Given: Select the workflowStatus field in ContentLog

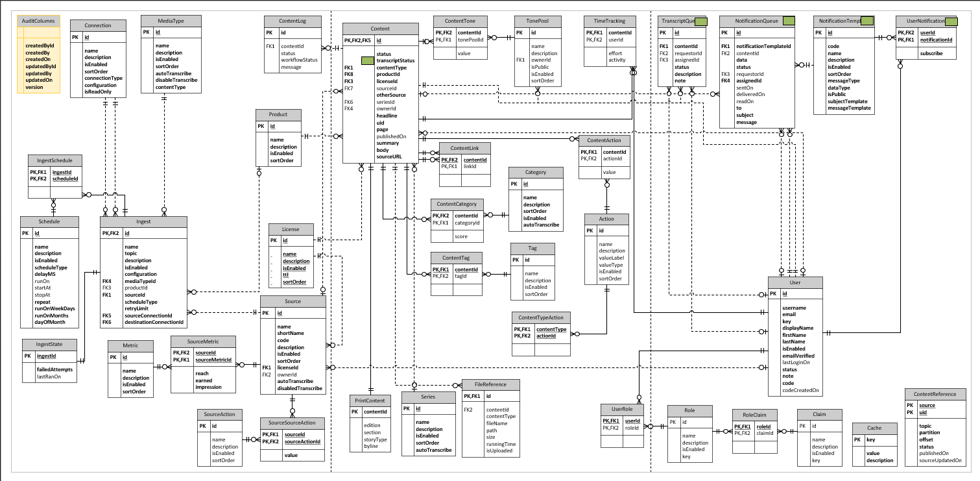Looking at the screenshot, I should point(301,60).
